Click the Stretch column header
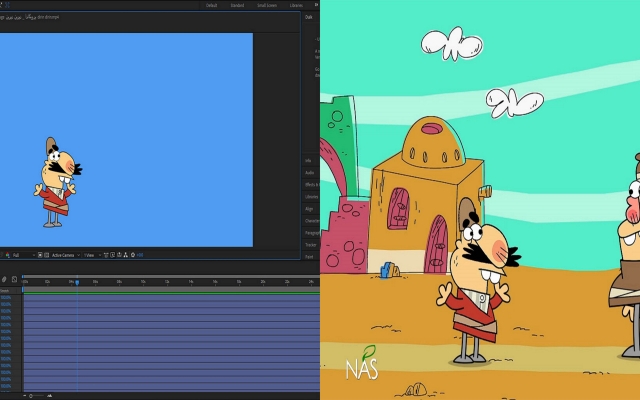Viewport: 640px width, 400px height. click(4, 291)
